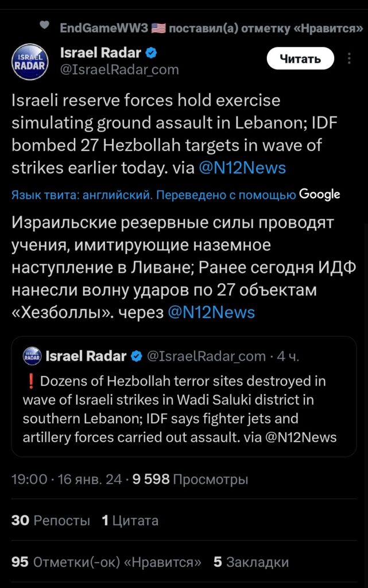Tap the heart icon beside EndGameWW3
The height and width of the screenshot is (588, 368).
(45, 25)
